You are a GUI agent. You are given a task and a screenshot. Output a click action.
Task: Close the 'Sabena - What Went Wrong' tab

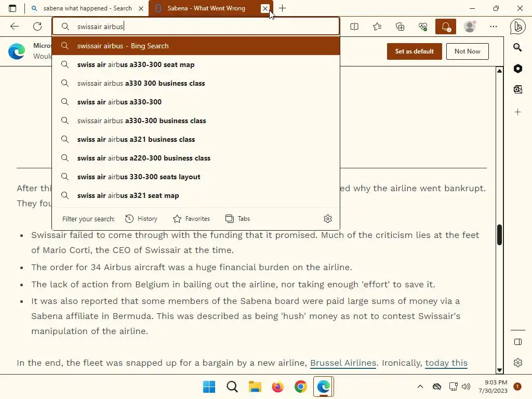(265, 8)
